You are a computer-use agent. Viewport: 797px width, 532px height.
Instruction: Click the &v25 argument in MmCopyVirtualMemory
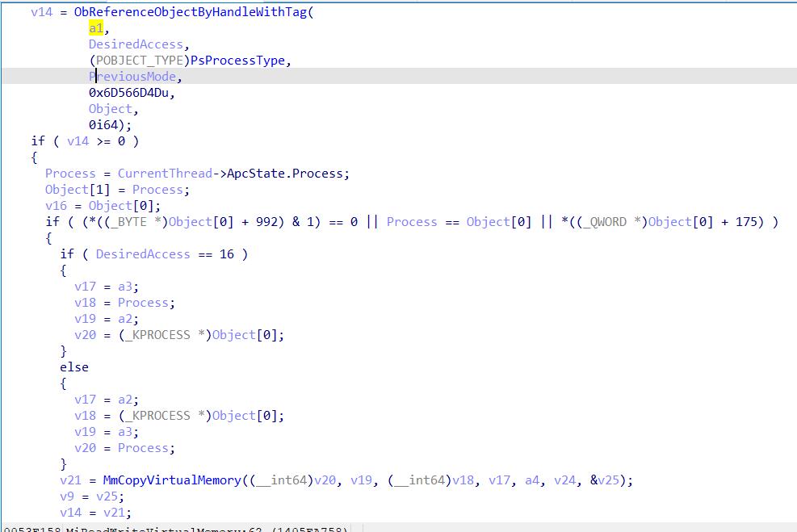[605, 480]
